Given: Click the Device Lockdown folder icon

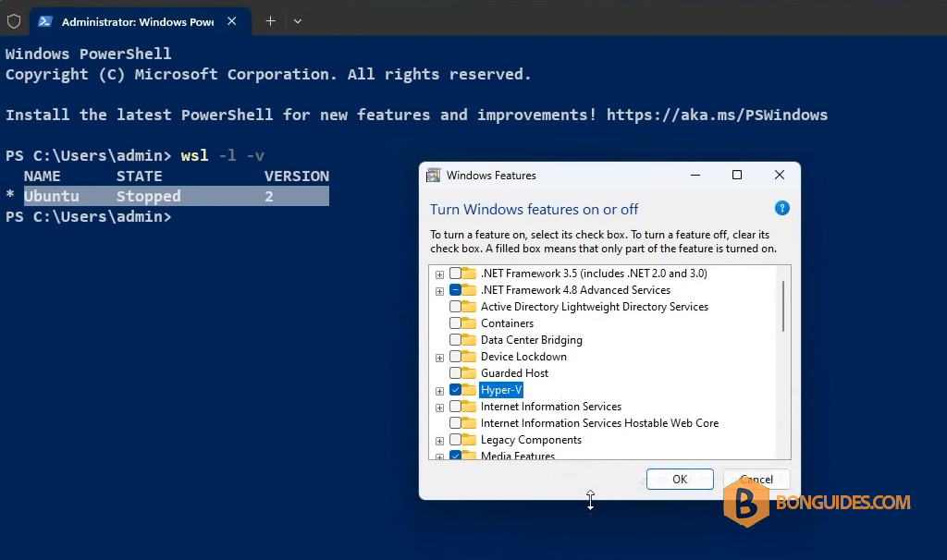Looking at the screenshot, I should click(469, 356).
